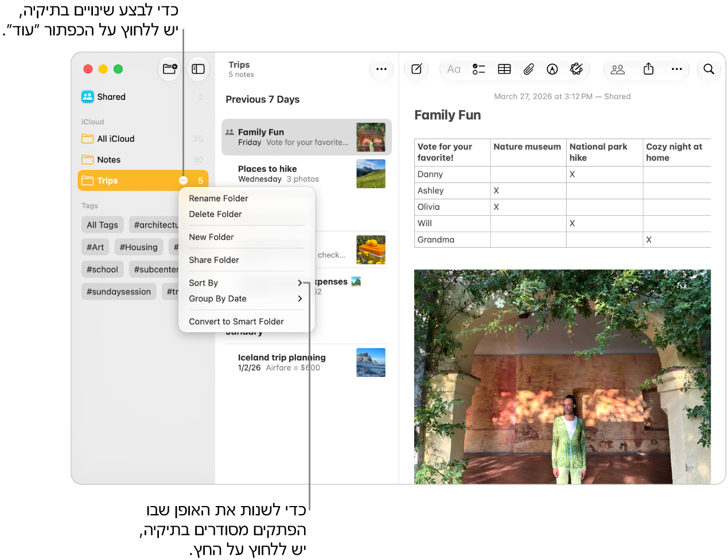728x560 pixels.
Task: Share the note using the share icon
Action: 648,69
